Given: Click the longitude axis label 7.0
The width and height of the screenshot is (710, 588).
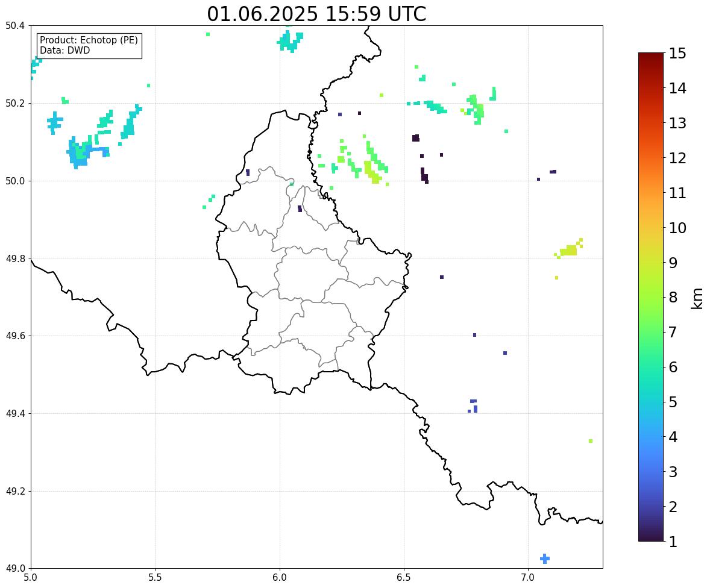Looking at the screenshot, I should pyautogui.click(x=529, y=578).
